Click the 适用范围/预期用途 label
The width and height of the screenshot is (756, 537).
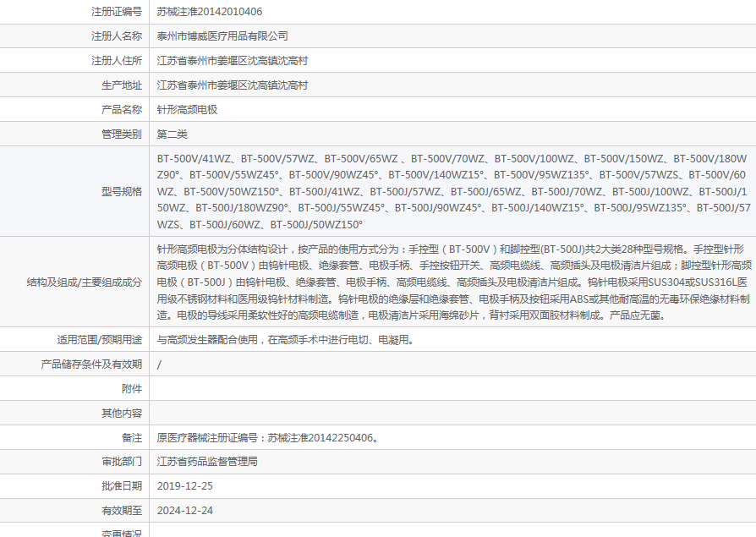(99, 340)
